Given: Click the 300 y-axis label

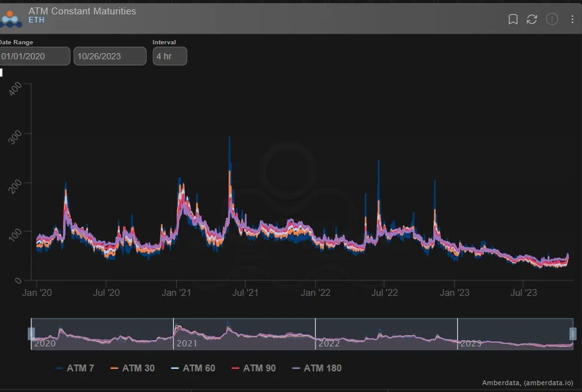Looking at the screenshot, I should [x=15, y=137].
